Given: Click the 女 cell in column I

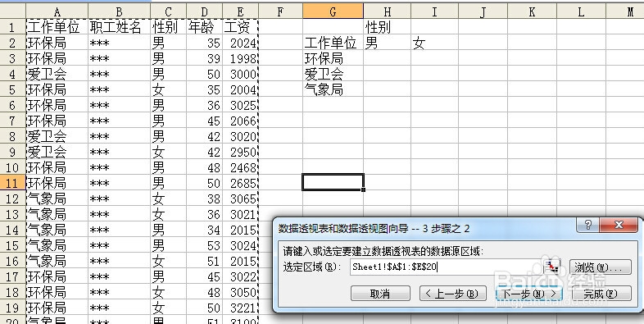Looking at the screenshot, I should tap(434, 43).
